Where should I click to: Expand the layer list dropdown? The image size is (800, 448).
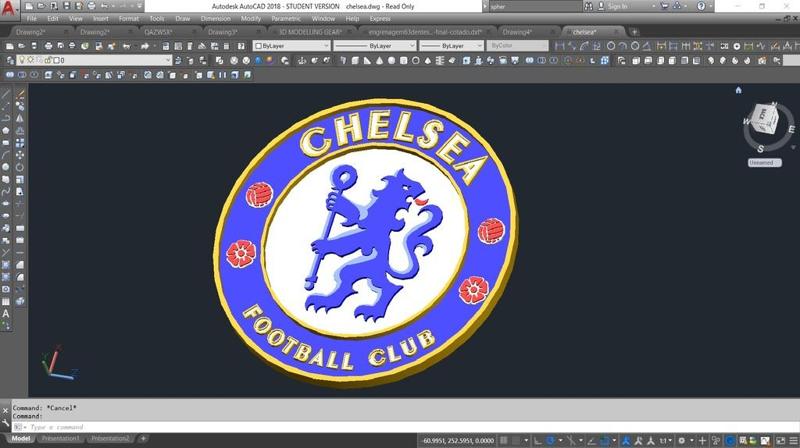pos(168,60)
